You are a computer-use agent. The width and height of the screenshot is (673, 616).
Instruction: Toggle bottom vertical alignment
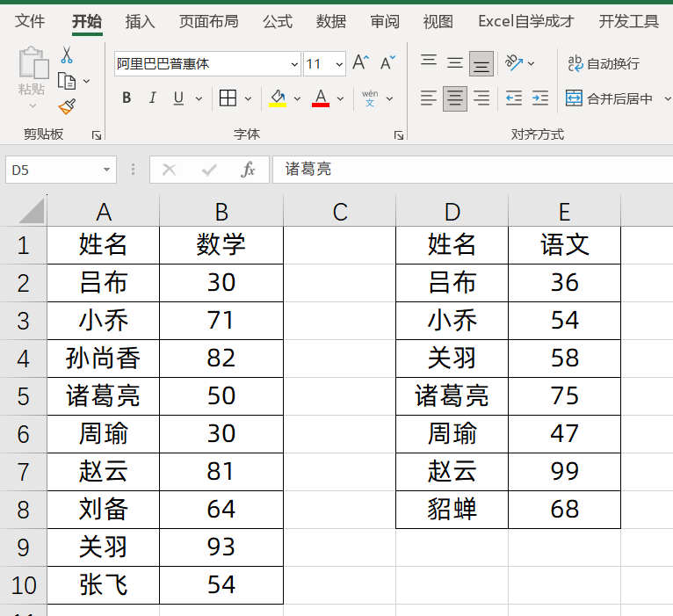[481, 63]
